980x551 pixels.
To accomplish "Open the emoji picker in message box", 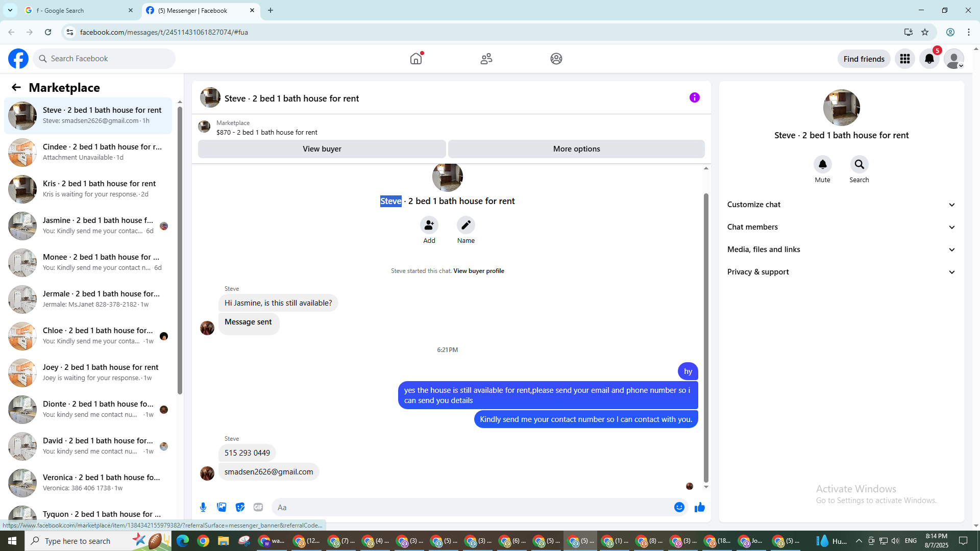I will [x=679, y=507].
